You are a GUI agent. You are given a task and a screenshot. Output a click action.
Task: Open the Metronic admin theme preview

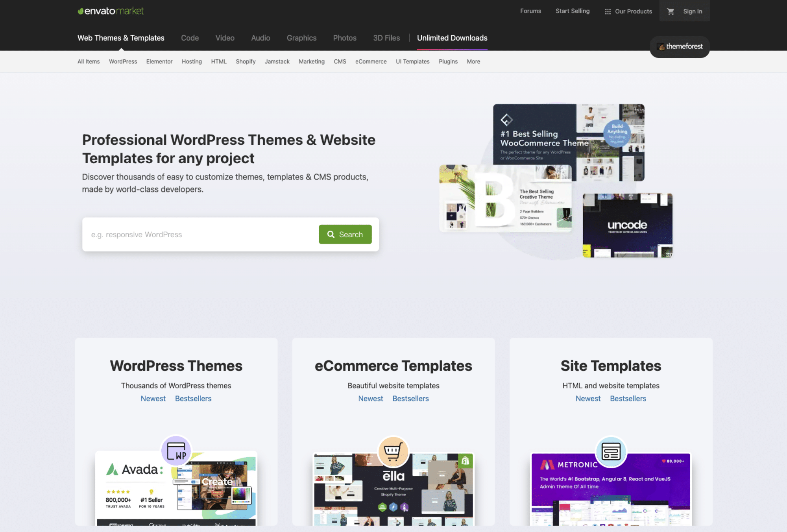pos(611,489)
